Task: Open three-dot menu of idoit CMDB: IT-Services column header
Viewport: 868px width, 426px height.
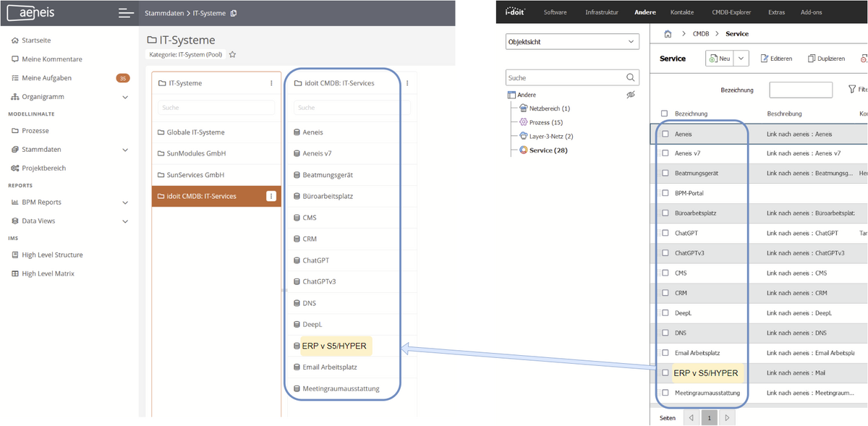Action: pyautogui.click(x=407, y=83)
